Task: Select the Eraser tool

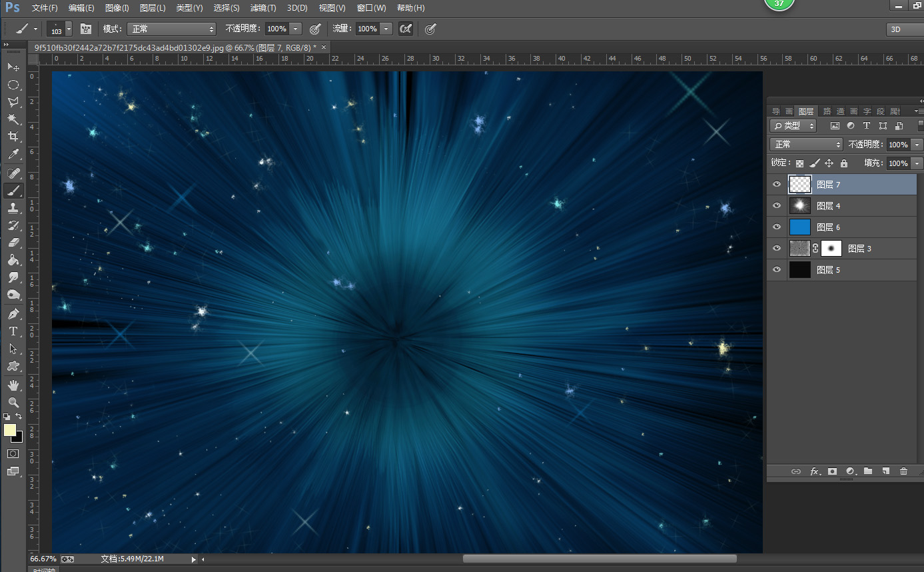Action: [13, 243]
